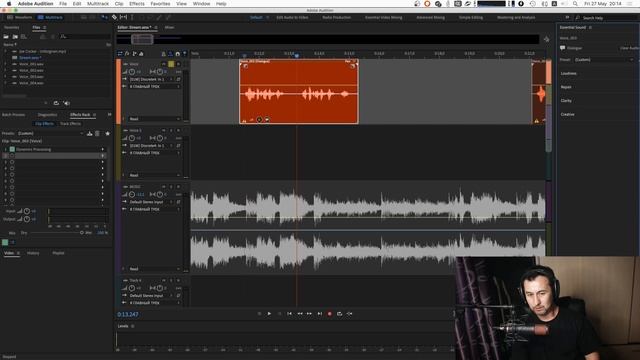Viewport: 640px width, 360px height.
Task: Click Insert into Multitrack icon in Files panel
Action: [x=42, y=37]
